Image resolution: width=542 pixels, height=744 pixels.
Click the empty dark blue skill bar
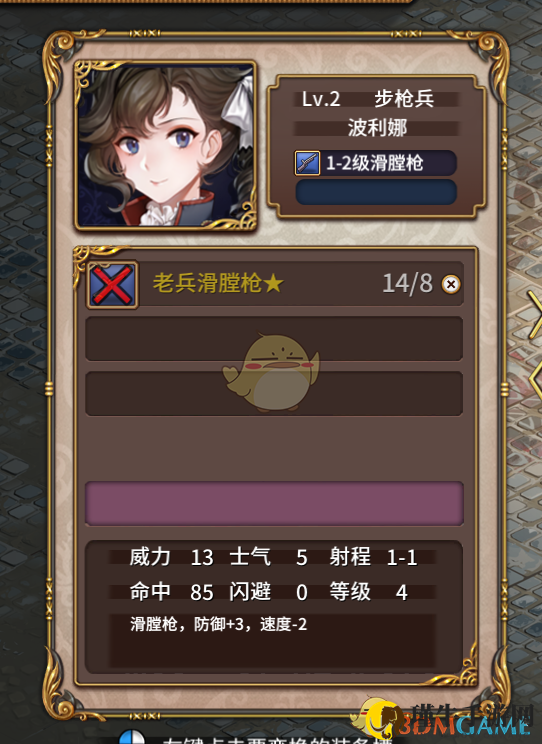click(376, 192)
